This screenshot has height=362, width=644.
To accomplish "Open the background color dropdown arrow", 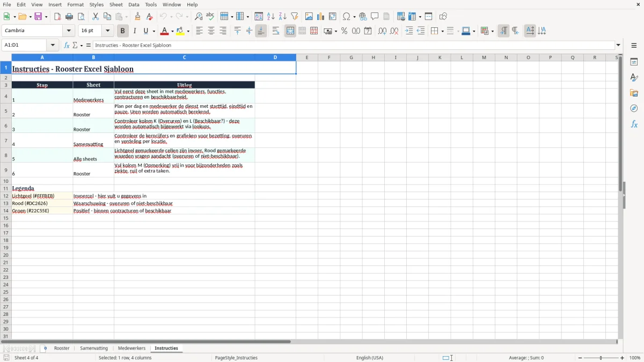I will pos(188,31).
